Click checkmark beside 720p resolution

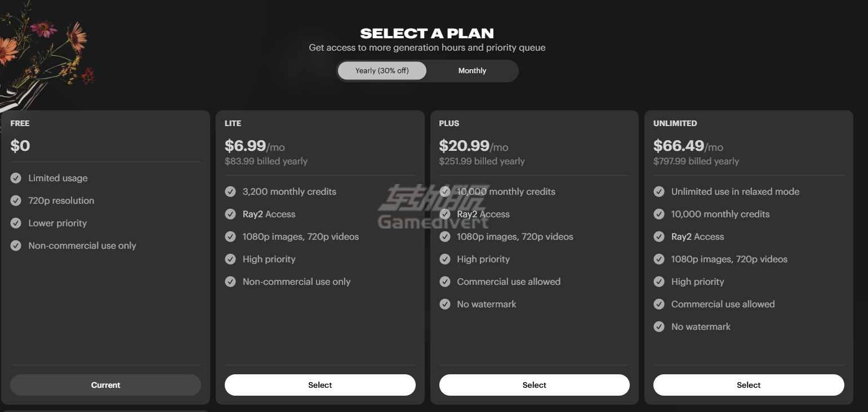point(16,200)
